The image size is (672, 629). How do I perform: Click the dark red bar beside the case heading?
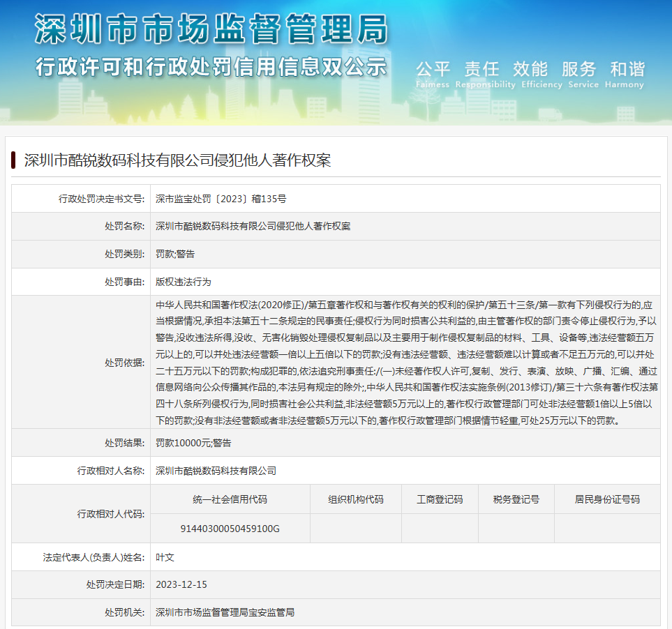coord(13,160)
